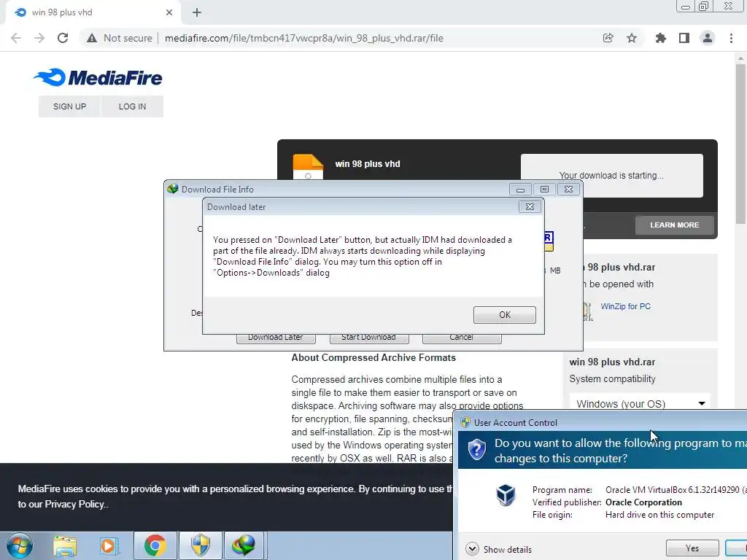Toggle the Chrome side panel icon
The width and height of the screenshot is (747, 560).
(x=684, y=38)
